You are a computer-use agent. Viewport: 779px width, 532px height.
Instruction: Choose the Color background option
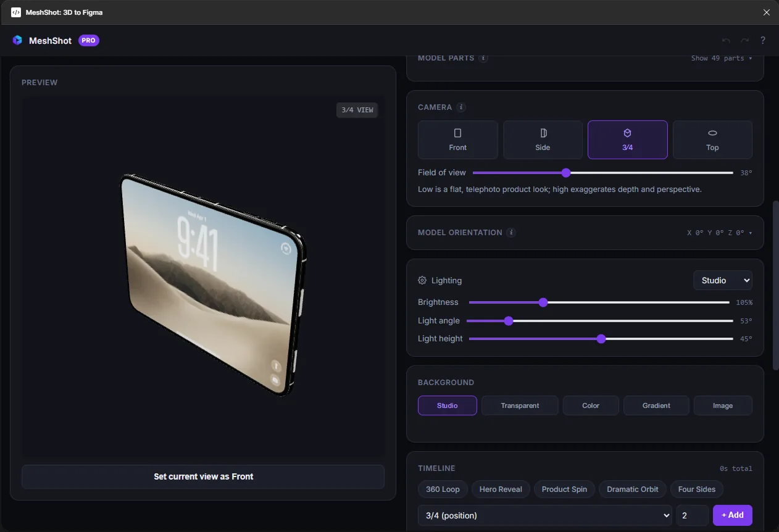tap(591, 405)
